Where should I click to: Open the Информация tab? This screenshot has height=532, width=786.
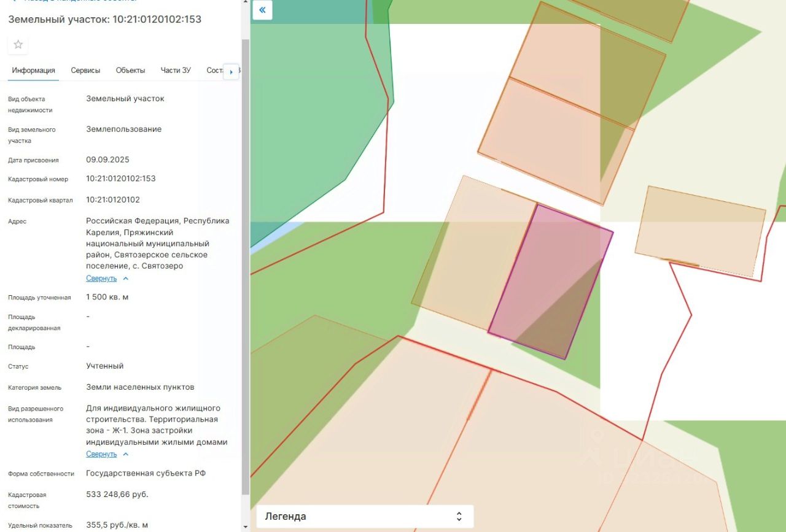point(33,71)
